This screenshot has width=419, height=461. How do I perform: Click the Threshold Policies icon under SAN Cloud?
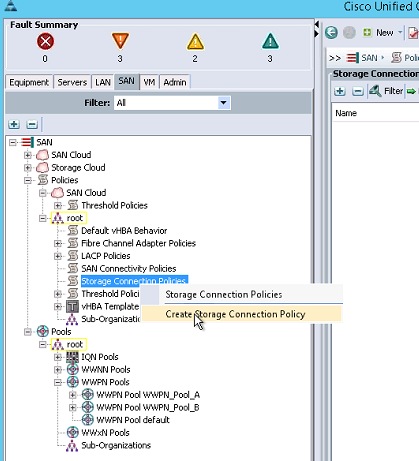coord(73,205)
